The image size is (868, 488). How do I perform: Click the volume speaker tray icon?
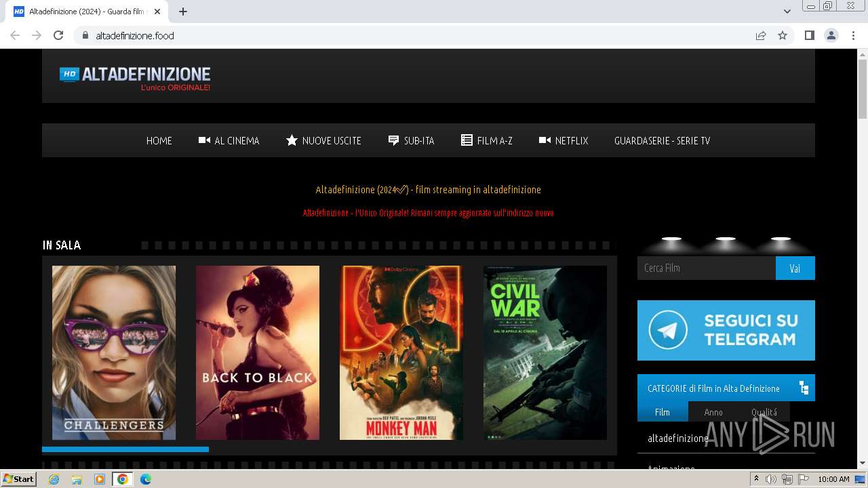(771, 479)
